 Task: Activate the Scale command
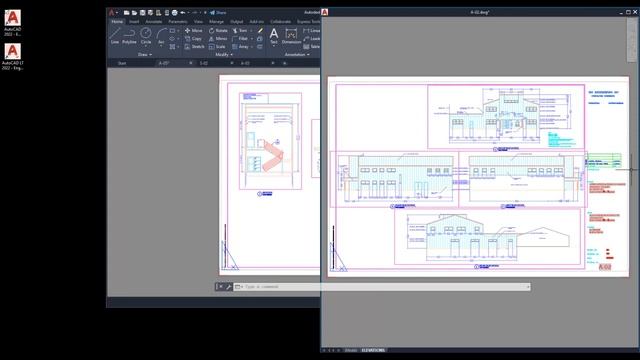coord(217,47)
